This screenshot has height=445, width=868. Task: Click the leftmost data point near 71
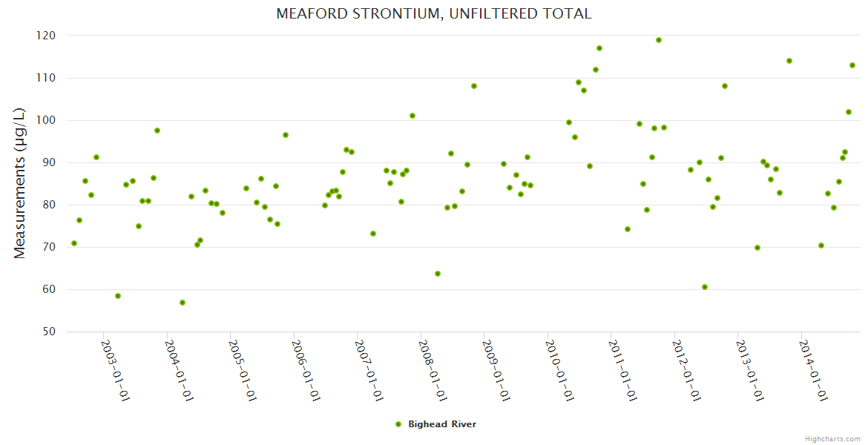tap(74, 243)
